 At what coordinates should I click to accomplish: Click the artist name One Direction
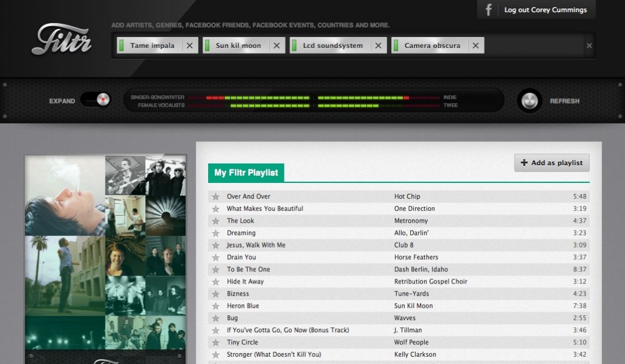point(414,209)
